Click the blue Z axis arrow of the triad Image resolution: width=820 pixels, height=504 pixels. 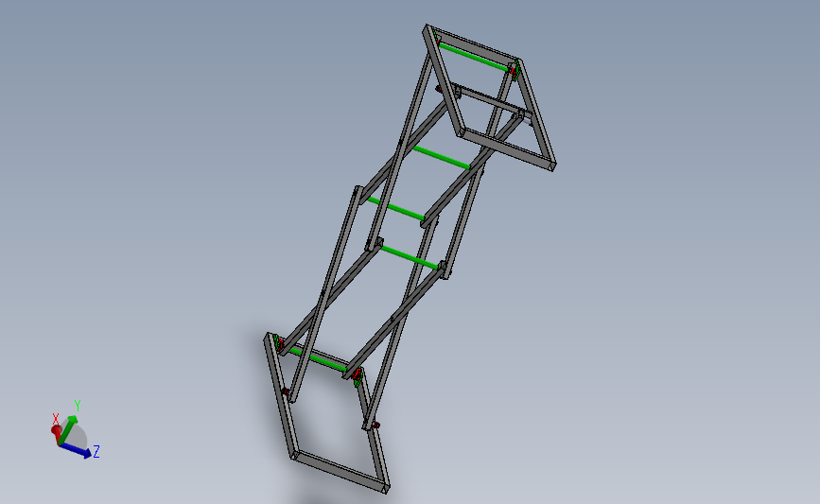click(76, 451)
